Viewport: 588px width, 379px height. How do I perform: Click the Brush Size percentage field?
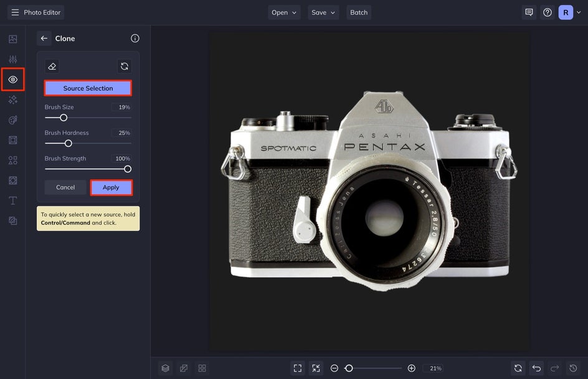(121, 108)
